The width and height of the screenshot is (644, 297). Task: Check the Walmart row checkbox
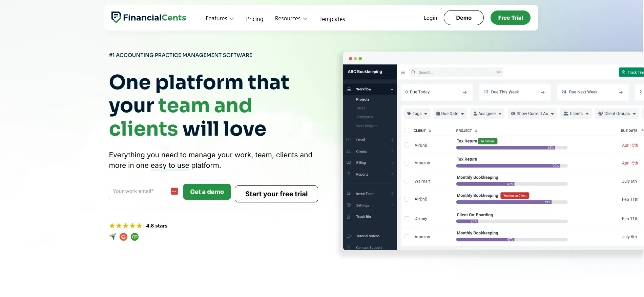(407, 181)
